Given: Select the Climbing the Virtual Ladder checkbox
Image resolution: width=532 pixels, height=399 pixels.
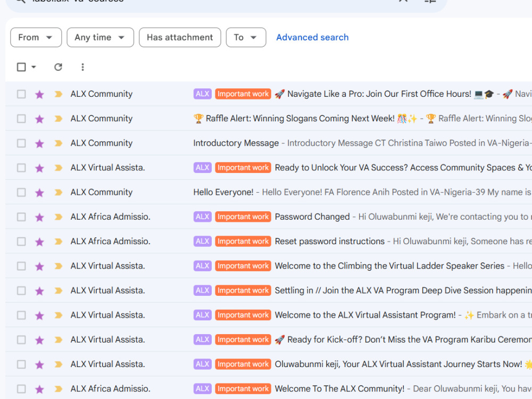Looking at the screenshot, I should [x=21, y=266].
